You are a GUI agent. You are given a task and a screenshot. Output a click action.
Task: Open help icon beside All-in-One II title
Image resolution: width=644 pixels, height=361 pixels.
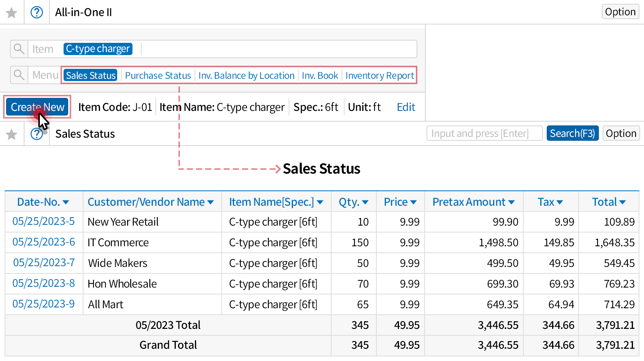(37, 13)
